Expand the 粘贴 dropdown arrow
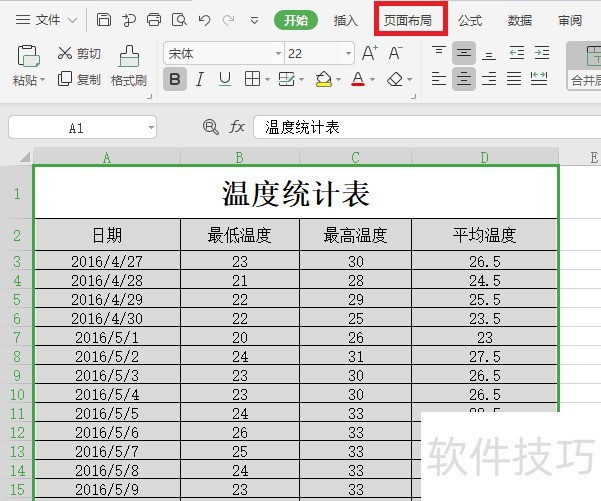This screenshot has height=501, width=601. pyautogui.click(x=43, y=80)
